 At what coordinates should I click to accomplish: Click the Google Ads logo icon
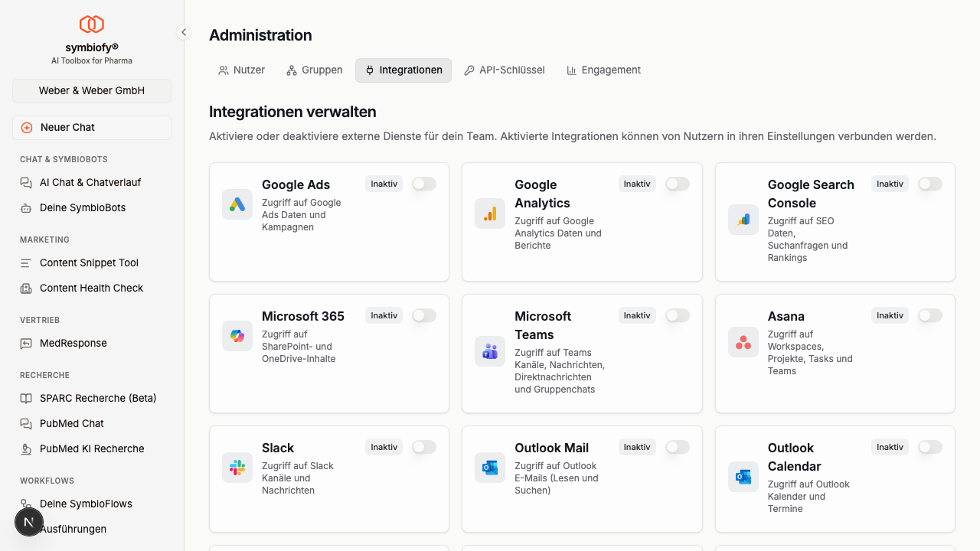[x=237, y=204]
